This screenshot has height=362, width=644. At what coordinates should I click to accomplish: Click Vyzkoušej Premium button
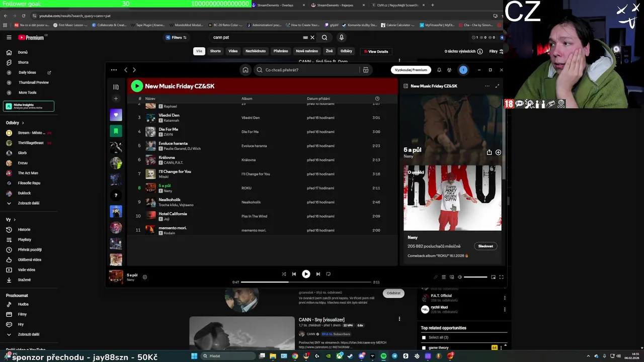point(411,70)
